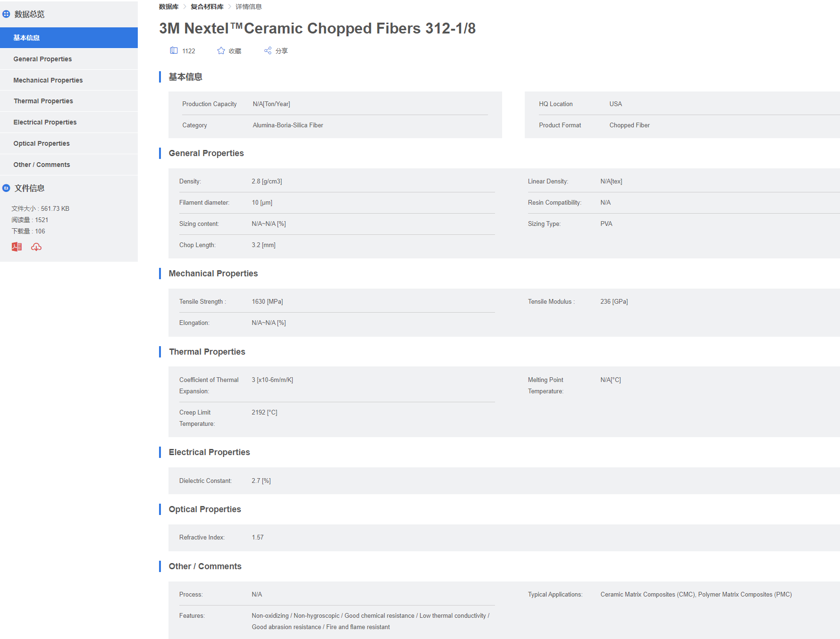Click the N/A[tex] linear density value
Screen dimensions: 840x639
pos(611,182)
